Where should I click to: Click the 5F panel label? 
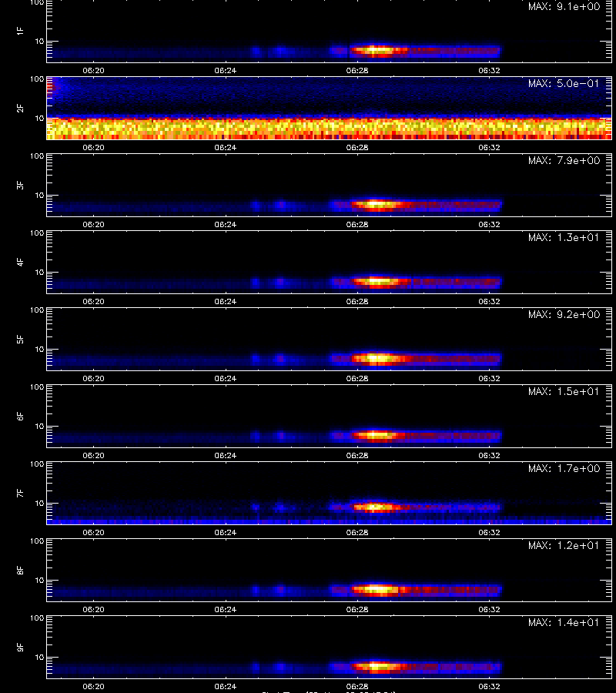(20, 339)
